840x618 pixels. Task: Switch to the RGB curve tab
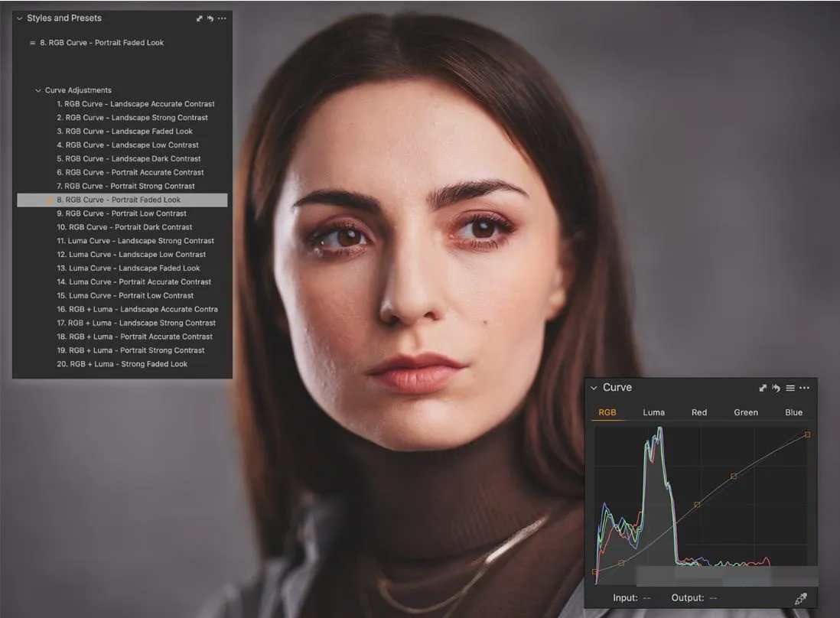[607, 412]
